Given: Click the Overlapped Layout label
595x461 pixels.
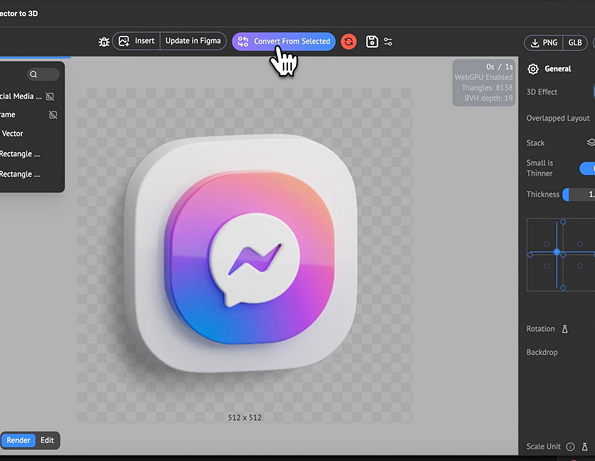Looking at the screenshot, I should coord(558,118).
